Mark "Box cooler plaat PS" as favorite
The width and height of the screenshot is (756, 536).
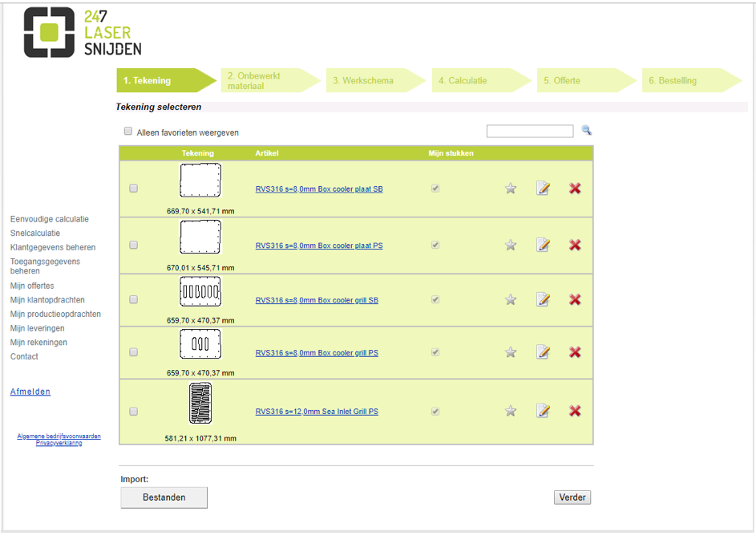coord(511,245)
